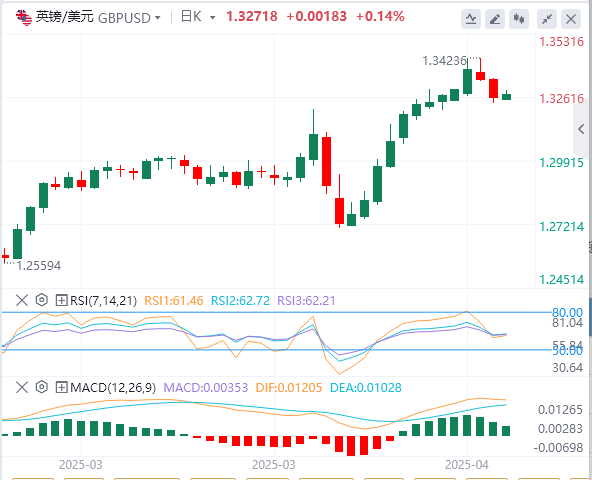Image resolution: width=592 pixels, height=480 pixels.
Task: Close the chart with X button
Action: click(571, 19)
